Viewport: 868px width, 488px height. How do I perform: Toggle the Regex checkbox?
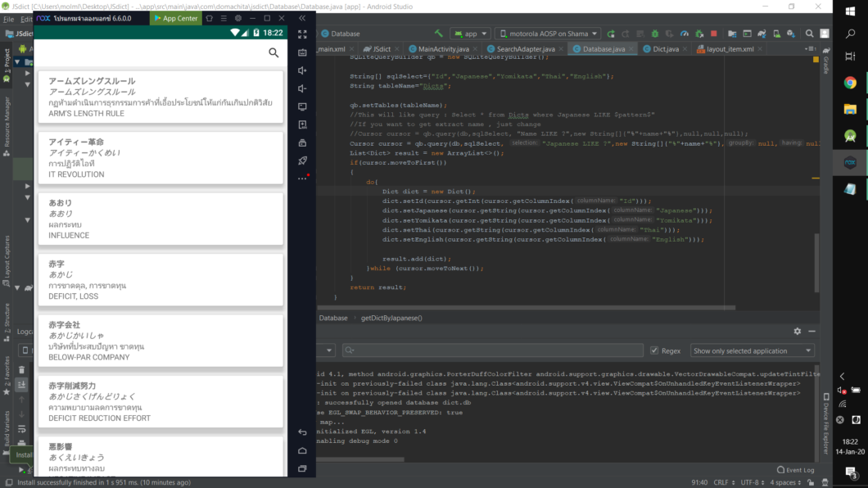tap(654, 350)
